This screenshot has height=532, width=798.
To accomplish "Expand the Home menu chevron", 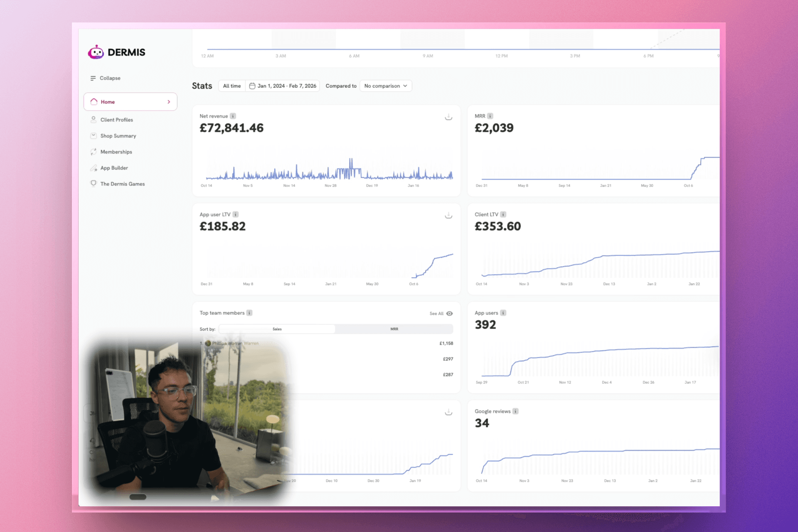I will point(169,102).
